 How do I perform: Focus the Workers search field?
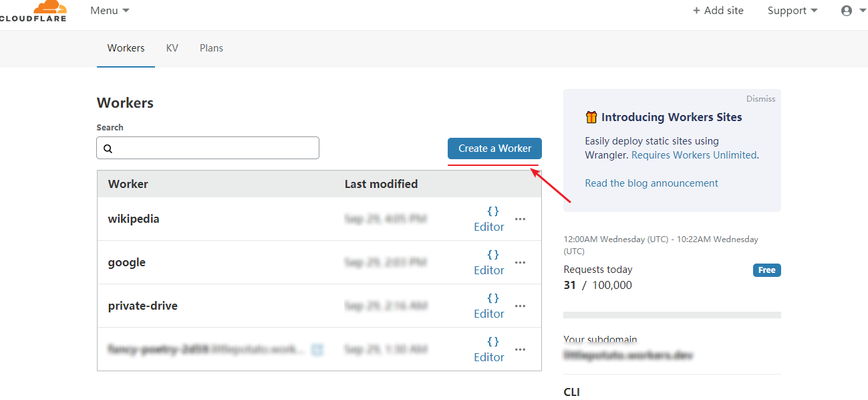208,148
